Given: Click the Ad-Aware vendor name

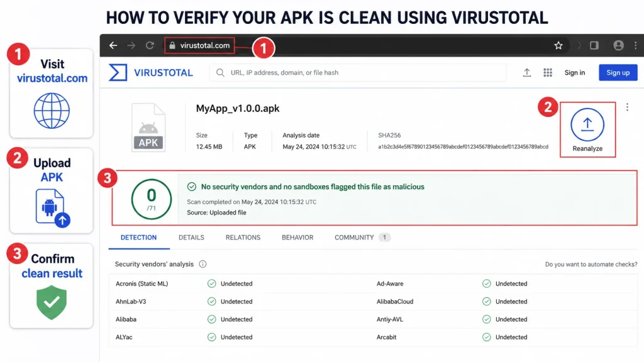Looking at the screenshot, I should tap(390, 283).
